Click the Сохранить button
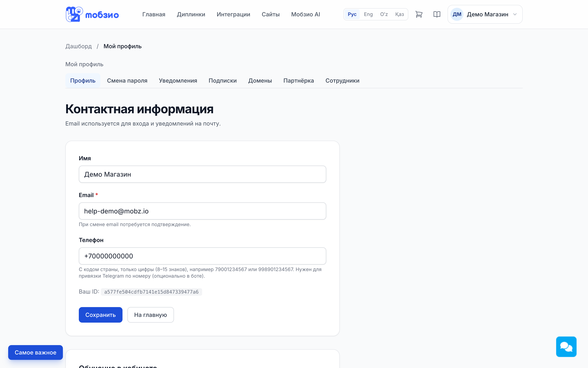 101,315
